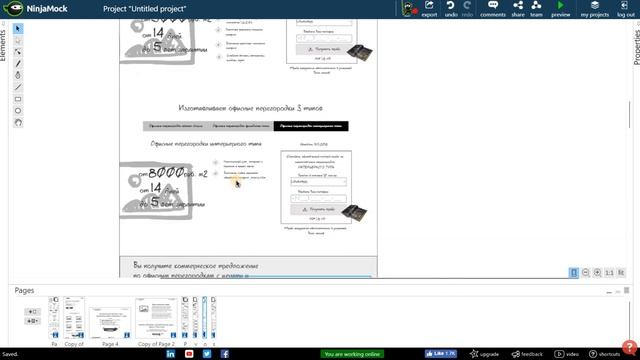This screenshot has height=360, width=640.
Task: Click the ninja user avatar
Action: (409, 9)
